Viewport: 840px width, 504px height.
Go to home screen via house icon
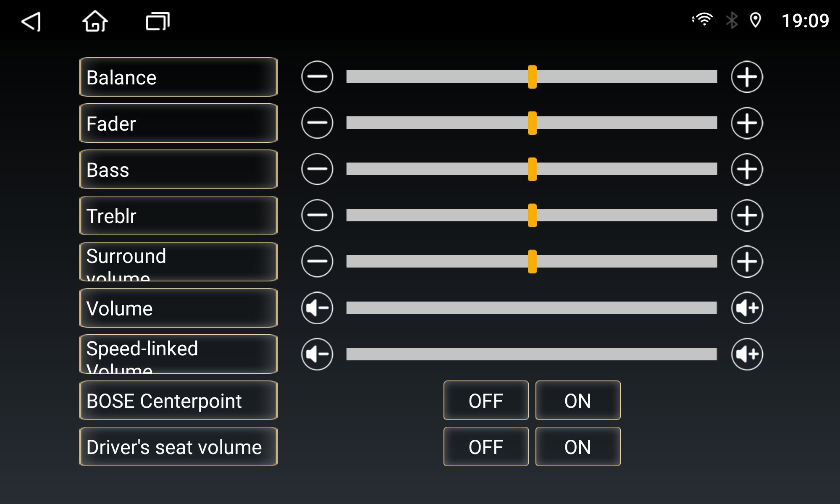[x=95, y=21]
